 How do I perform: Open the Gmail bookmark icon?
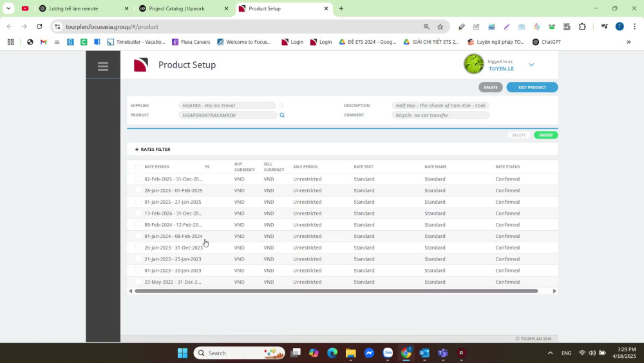(43, 42)
